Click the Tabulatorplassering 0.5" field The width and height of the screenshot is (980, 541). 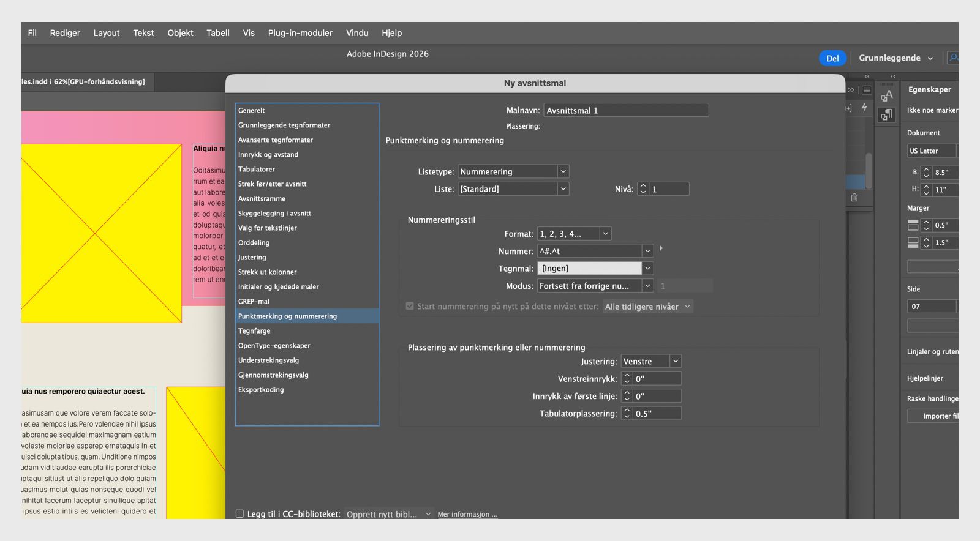coord(657,413)
